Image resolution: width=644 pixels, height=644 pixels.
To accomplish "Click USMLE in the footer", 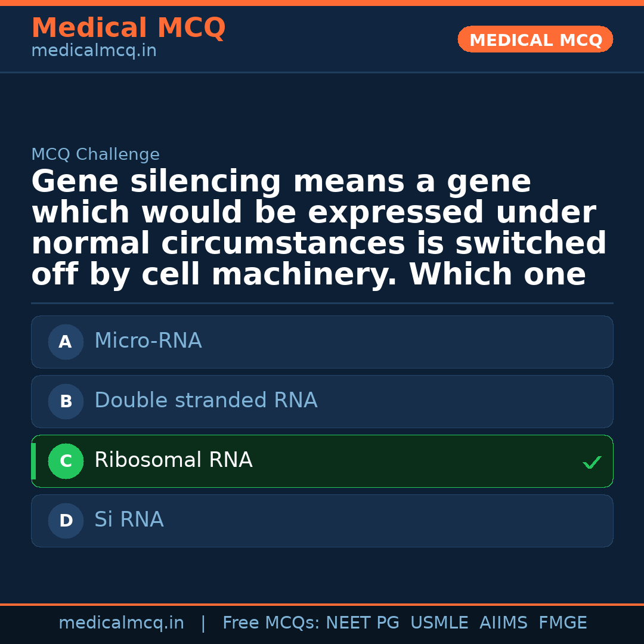I will click(439, 623).
